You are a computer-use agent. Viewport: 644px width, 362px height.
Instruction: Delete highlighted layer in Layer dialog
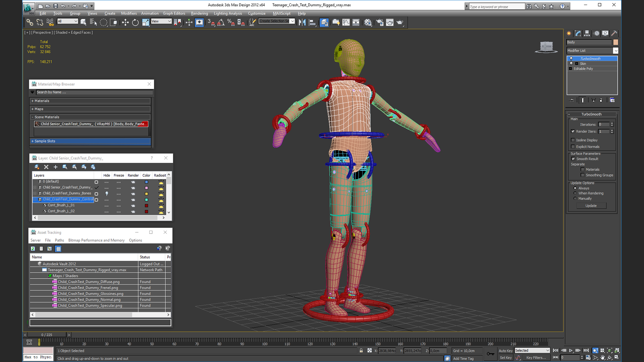tap(46, 167)
